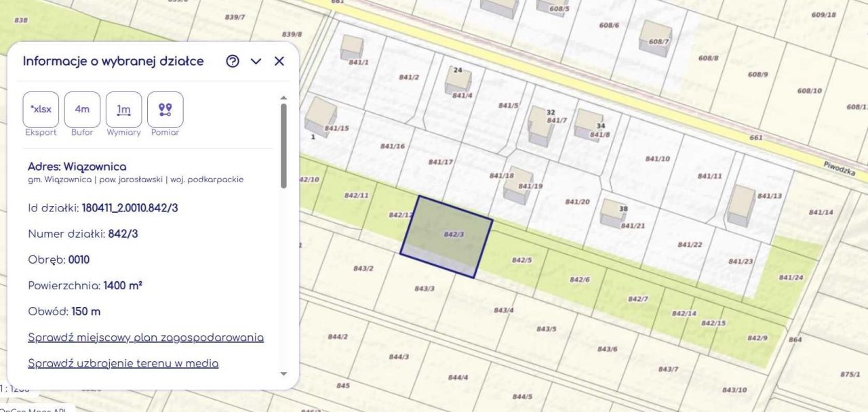Click the Adres: Wiązownica heading
This screenshot has height=412, width=868.
pyautogui.click(x=77, y=166)
